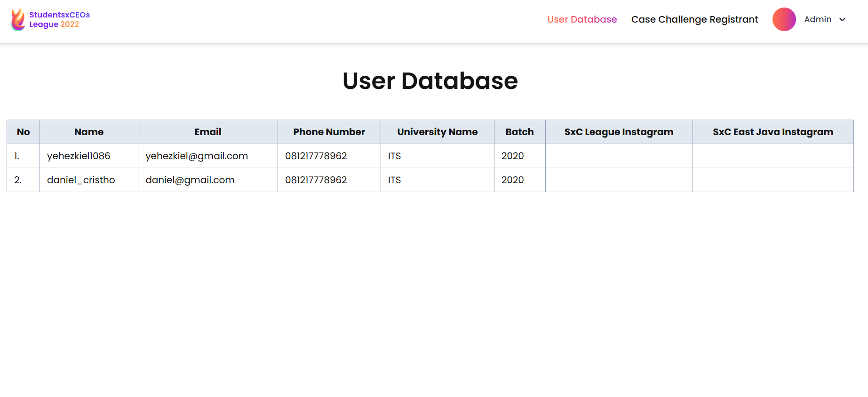Click the StudentsxCEOs League 2022 text
Image resolution: width=868 pixels, height=397 pixels.
59,20
